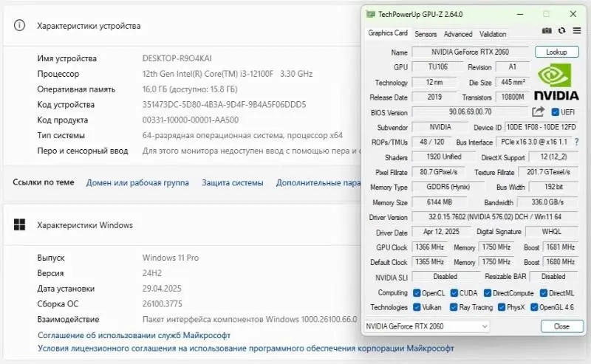Toggle the OpenCL checkbox
This screenshot has height=364, width=591.
pyautogui.click(x=417, y=293)
